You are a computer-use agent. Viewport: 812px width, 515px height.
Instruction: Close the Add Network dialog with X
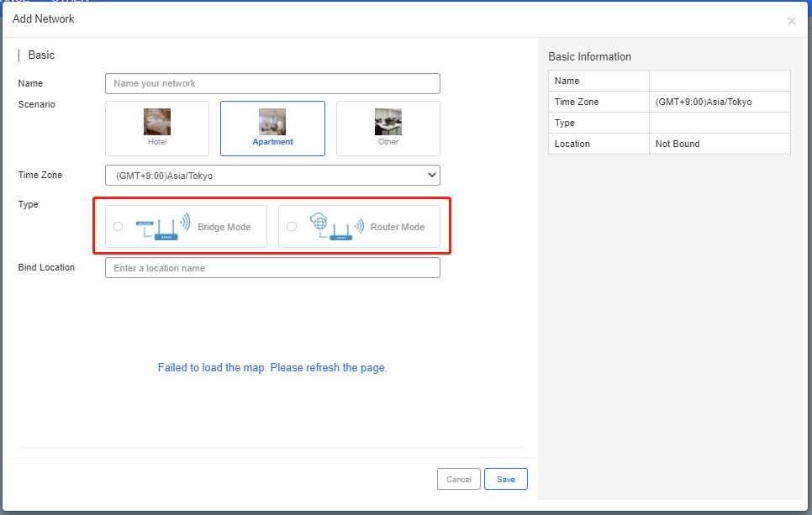[791, 21]
